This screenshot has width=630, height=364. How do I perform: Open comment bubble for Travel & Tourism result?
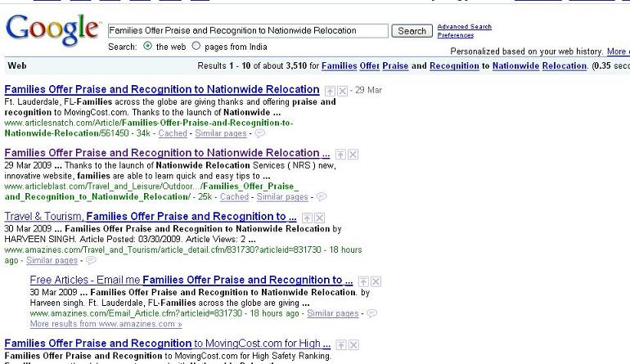[x=91, y=260]
